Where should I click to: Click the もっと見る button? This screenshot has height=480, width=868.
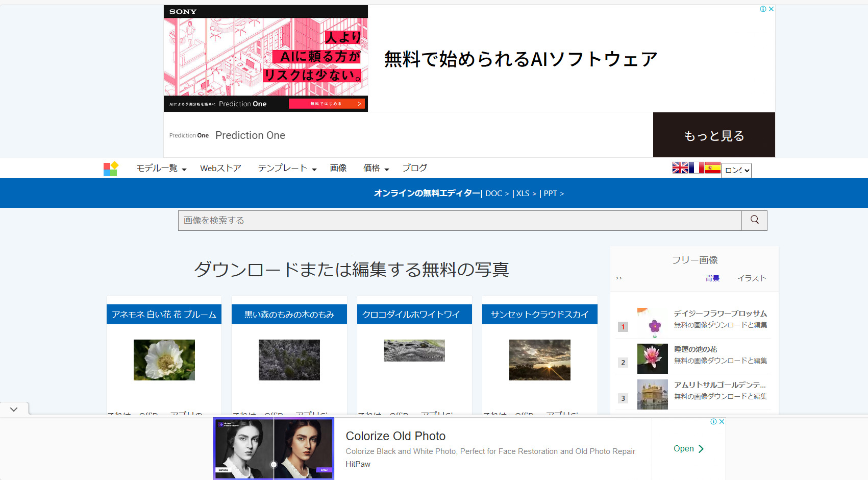point(713,135)
